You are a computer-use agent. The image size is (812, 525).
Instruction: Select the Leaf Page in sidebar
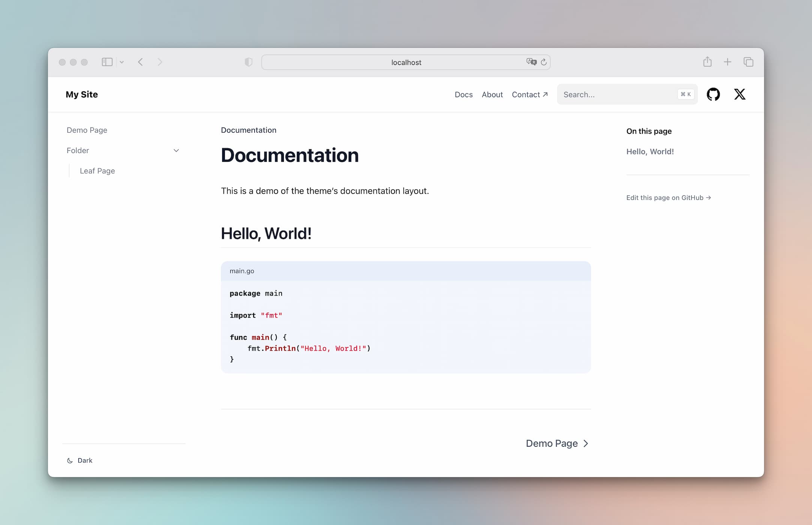tap(96, 171)
